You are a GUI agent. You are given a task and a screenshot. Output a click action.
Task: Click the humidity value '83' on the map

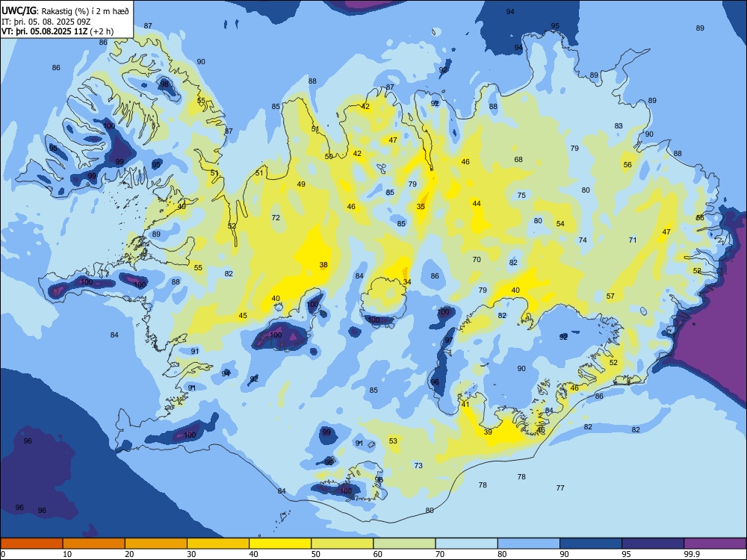619,126
